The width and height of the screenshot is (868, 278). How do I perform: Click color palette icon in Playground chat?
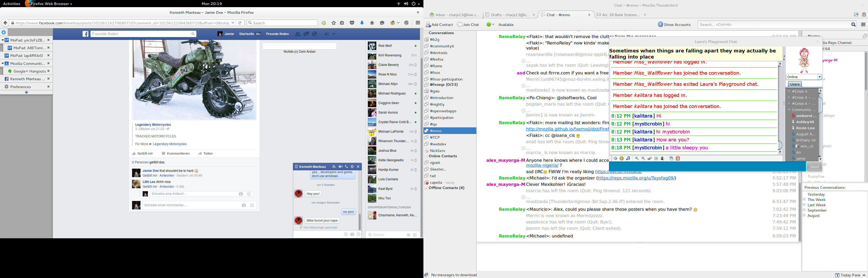[x=615, y=158]
